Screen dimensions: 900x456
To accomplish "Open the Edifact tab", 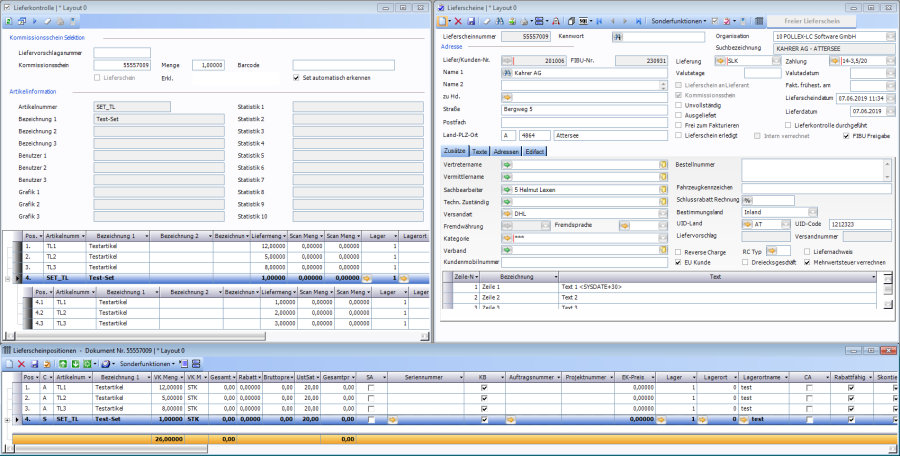I will tap(535, 150).
